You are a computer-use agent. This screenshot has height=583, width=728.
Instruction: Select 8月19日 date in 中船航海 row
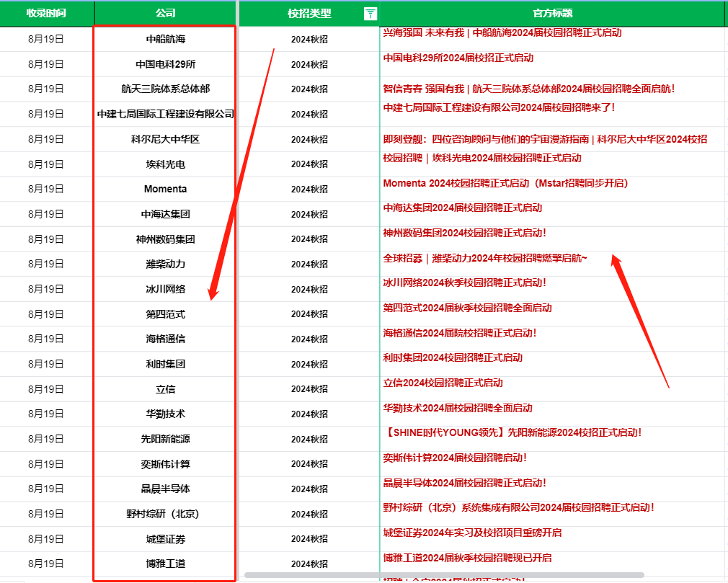[46, 39]
